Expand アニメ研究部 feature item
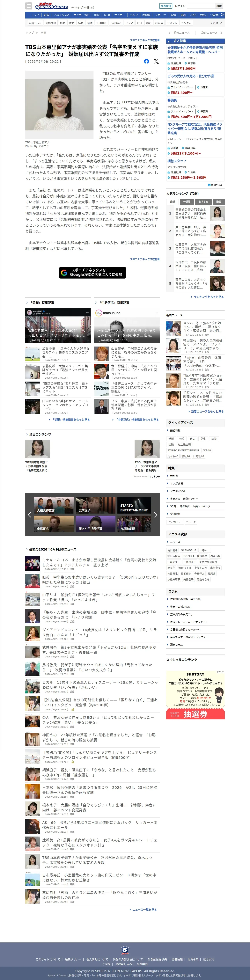250x980 pixels. coord(195,491)
